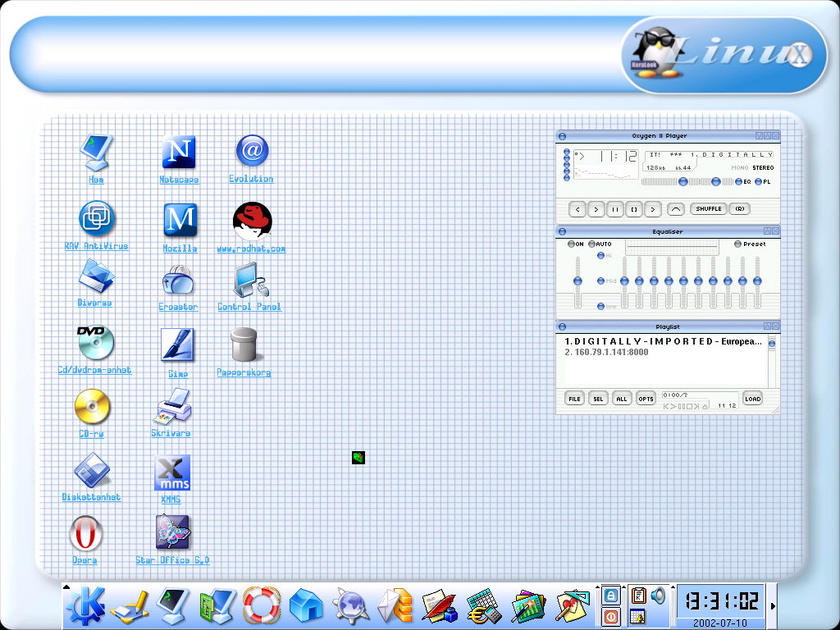Viewport: 840px width, 630px height.
Task: Open the playlist SEL menu button
Action: [x=598, y=399]
